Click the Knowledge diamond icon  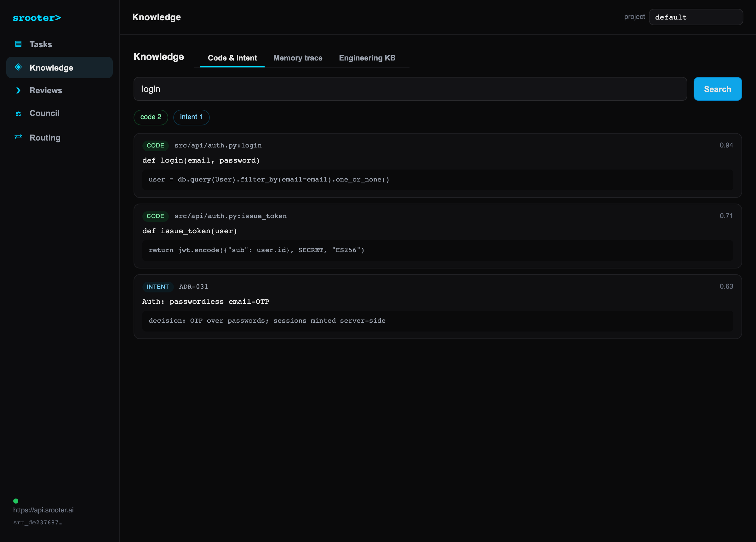click(x=18, y=67)
